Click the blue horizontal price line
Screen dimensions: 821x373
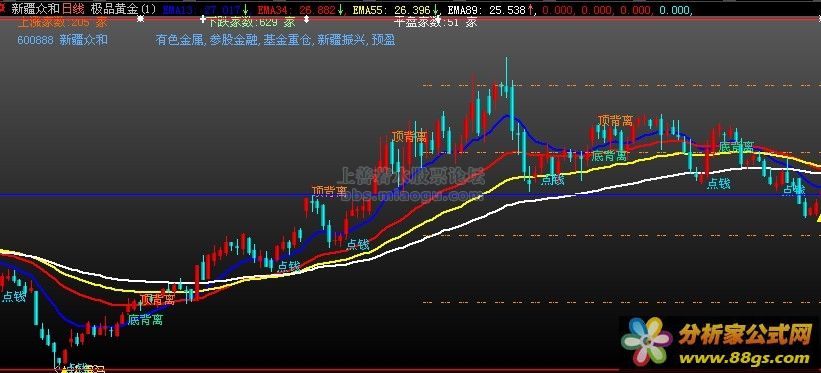tap(410, 195)
